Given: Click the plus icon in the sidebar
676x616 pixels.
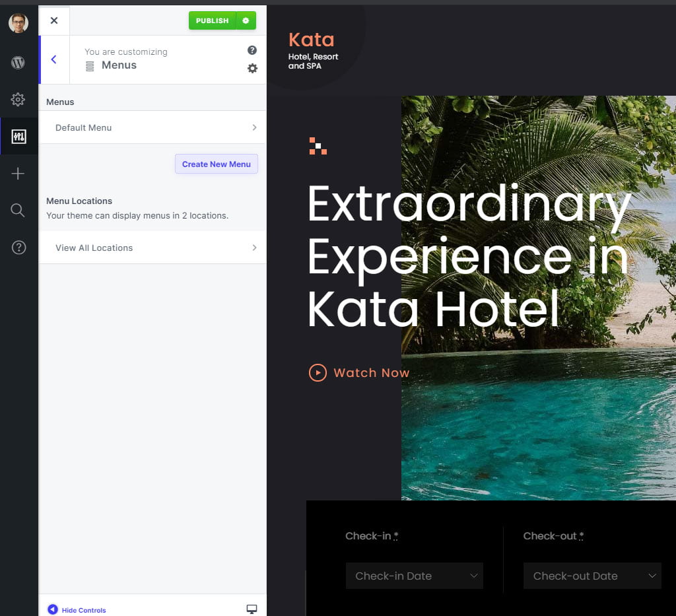Looking at the screenshot, I should (18, 174).
